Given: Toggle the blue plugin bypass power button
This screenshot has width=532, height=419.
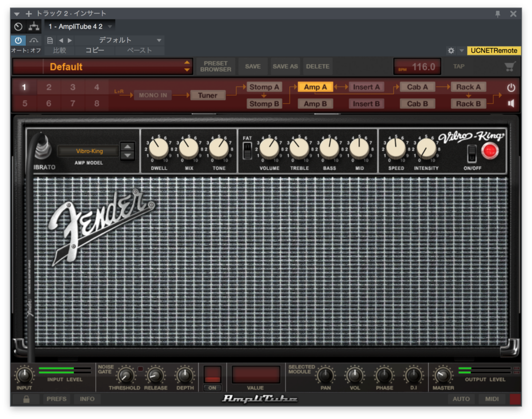Looking at the screenshot, I should (18, 40).
